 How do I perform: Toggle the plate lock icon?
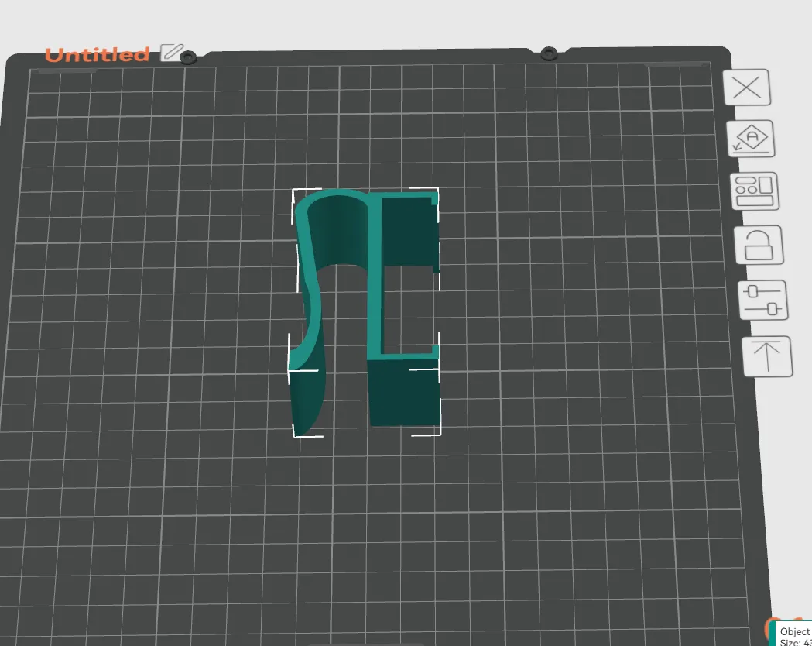point(759,245)
